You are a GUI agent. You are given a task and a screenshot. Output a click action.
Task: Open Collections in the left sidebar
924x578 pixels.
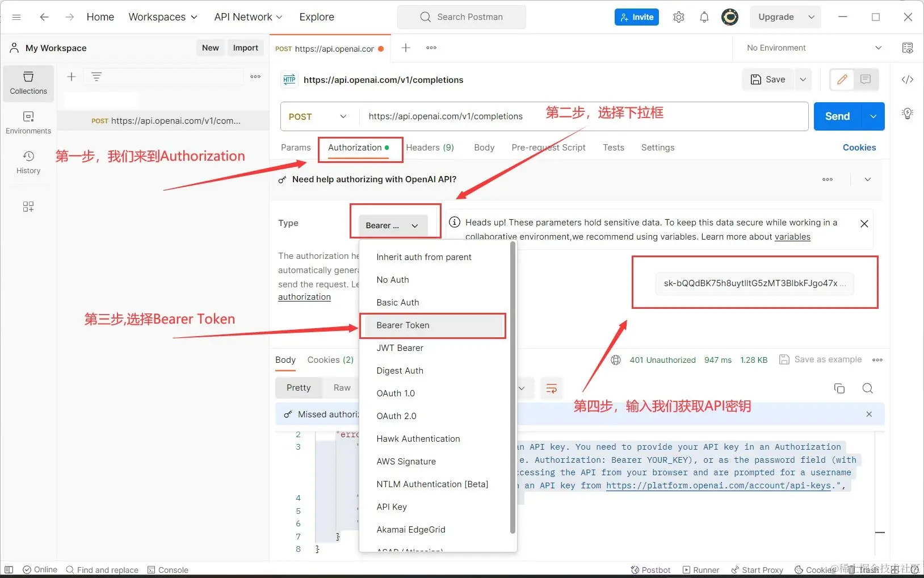[x=28, y=83]
